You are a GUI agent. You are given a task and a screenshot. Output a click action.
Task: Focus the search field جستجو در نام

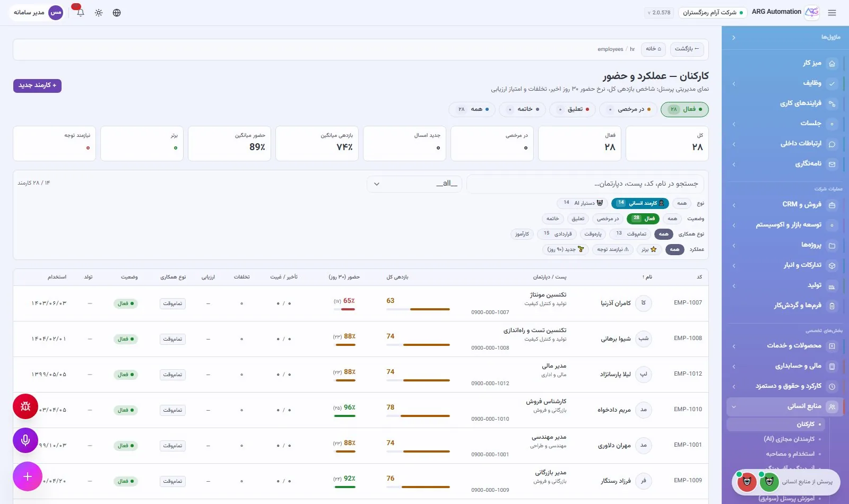[585, 184]
